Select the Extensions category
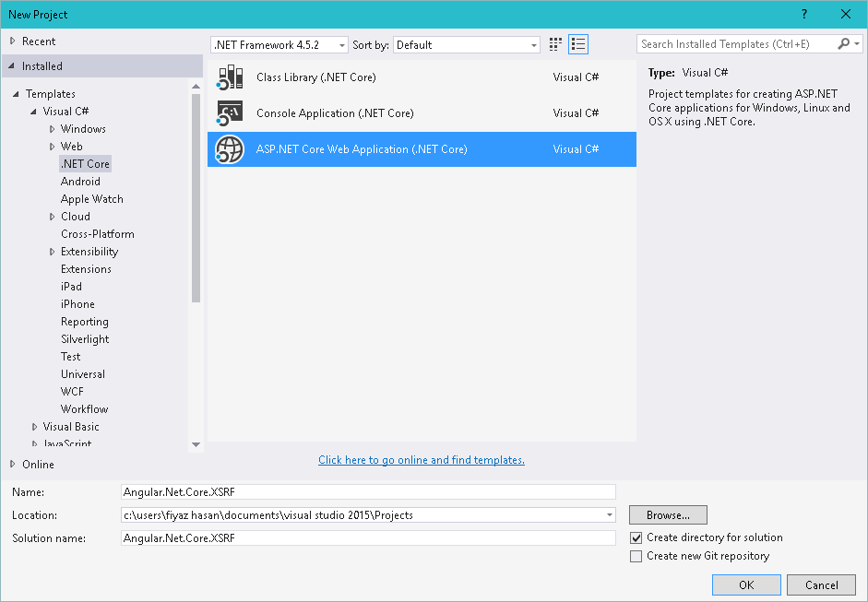The height and width of the screenshot is (602, 868). click(86, 269)
